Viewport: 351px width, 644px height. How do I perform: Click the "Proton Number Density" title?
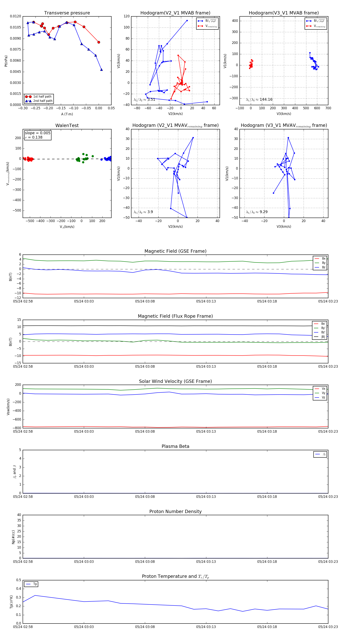pos(175,511)
